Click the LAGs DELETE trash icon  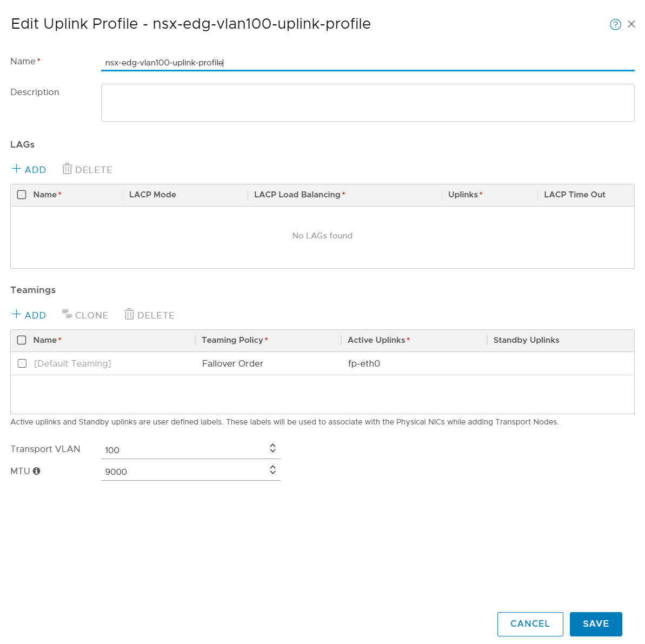(x=67, y=169)
